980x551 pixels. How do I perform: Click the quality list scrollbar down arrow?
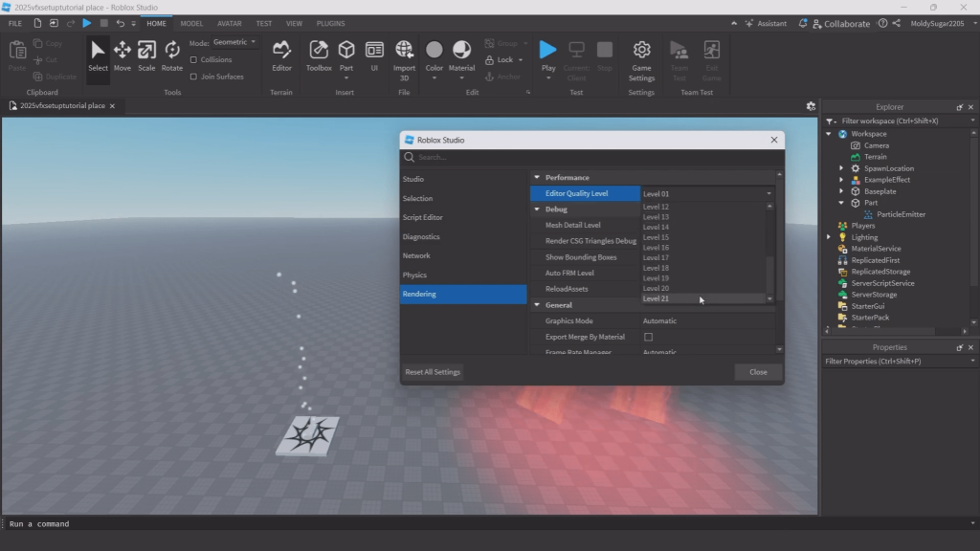(x=770, y=299)
